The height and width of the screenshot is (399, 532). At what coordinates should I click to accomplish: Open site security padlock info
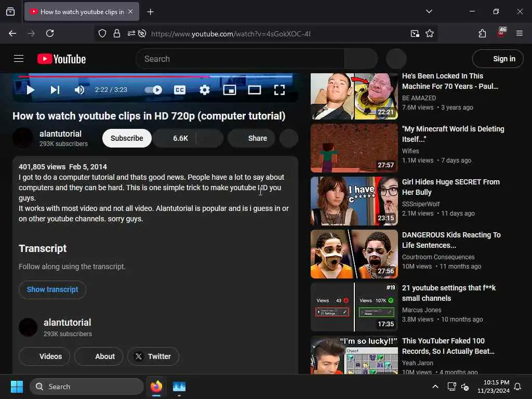click(117, 33)
